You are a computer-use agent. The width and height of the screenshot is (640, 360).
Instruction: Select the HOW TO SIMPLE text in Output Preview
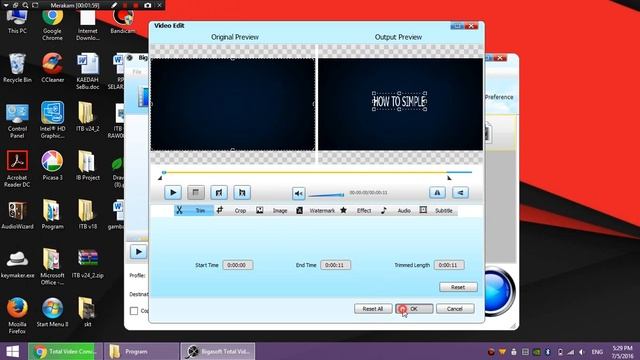[x=400, y=101]
